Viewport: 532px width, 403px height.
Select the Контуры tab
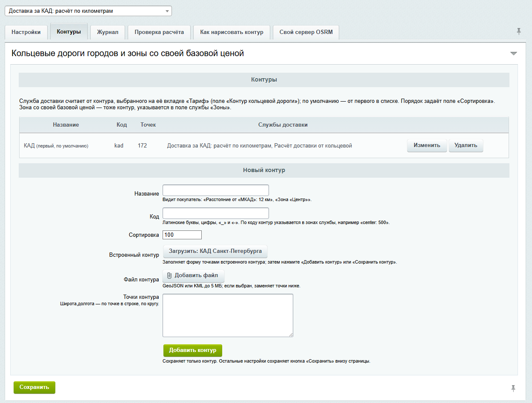pyautogui.click(x=69, y=32)
